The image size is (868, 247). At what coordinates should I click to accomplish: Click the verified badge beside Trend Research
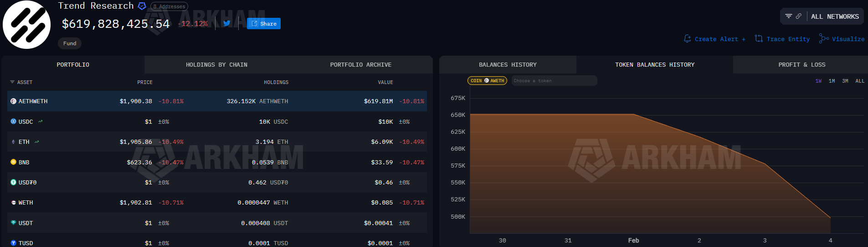(x=142, y=6)
